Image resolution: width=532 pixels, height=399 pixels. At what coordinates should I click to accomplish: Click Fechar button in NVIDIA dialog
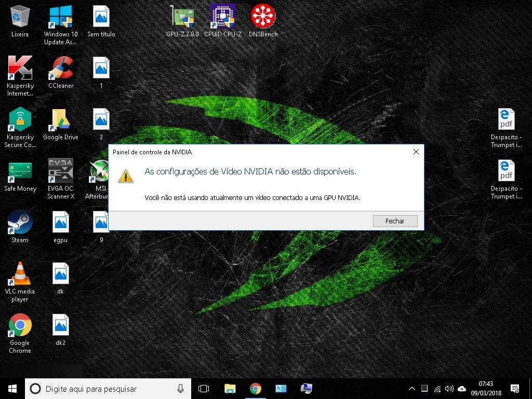click(395, 221)
